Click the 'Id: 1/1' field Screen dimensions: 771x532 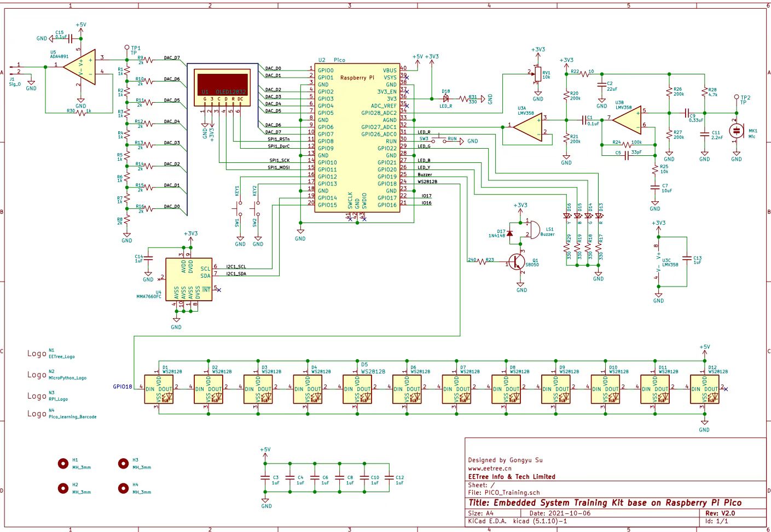716,521
